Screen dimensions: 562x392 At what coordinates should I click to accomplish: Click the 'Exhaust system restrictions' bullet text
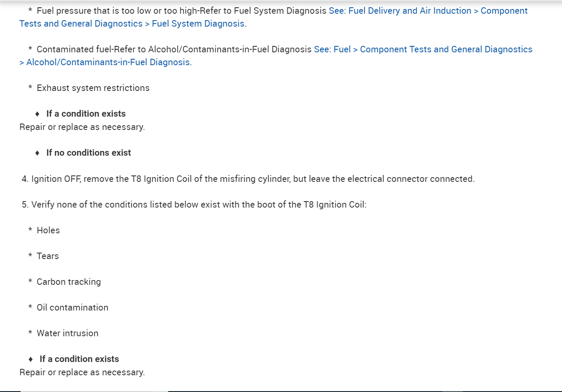(x=93, y=88)
